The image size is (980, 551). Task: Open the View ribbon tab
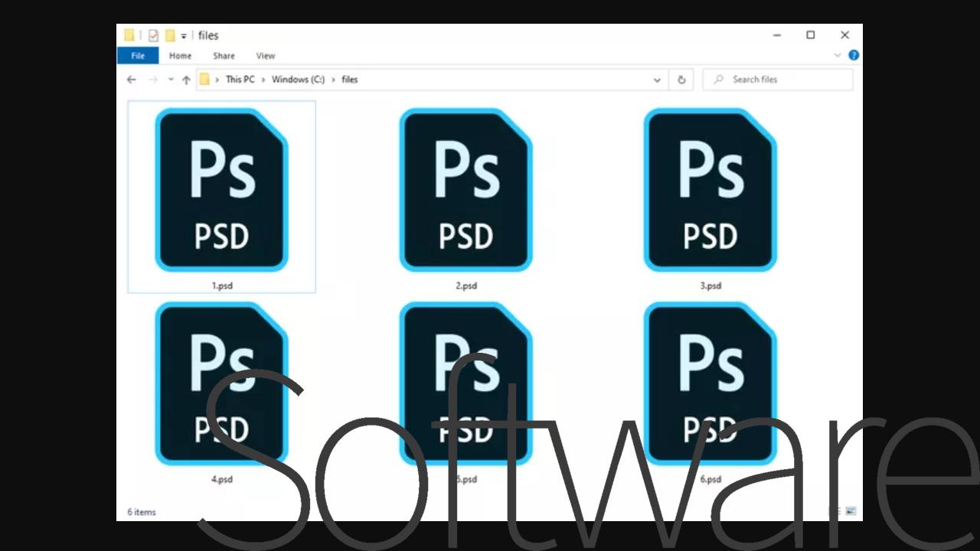[x=266, y=56]
